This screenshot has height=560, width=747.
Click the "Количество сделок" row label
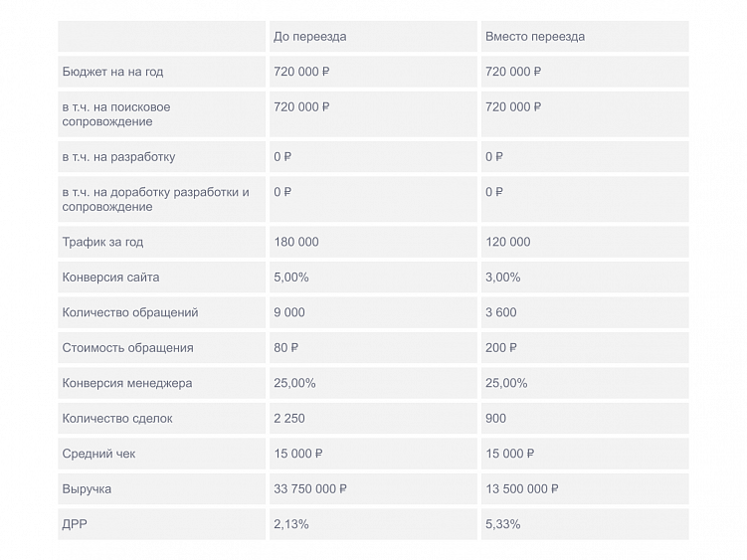pos(117,419)
